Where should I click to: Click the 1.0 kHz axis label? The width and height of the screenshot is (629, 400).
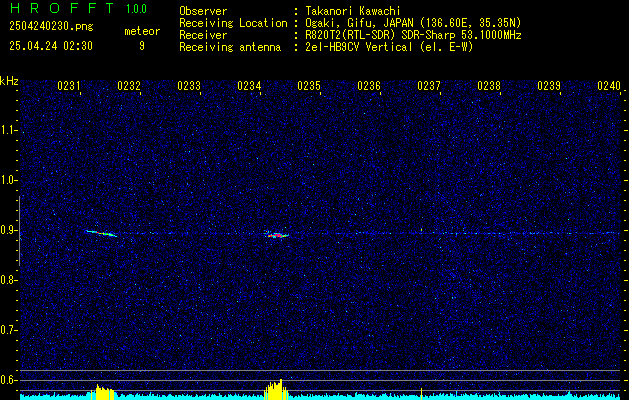click(x=7, y=180)
